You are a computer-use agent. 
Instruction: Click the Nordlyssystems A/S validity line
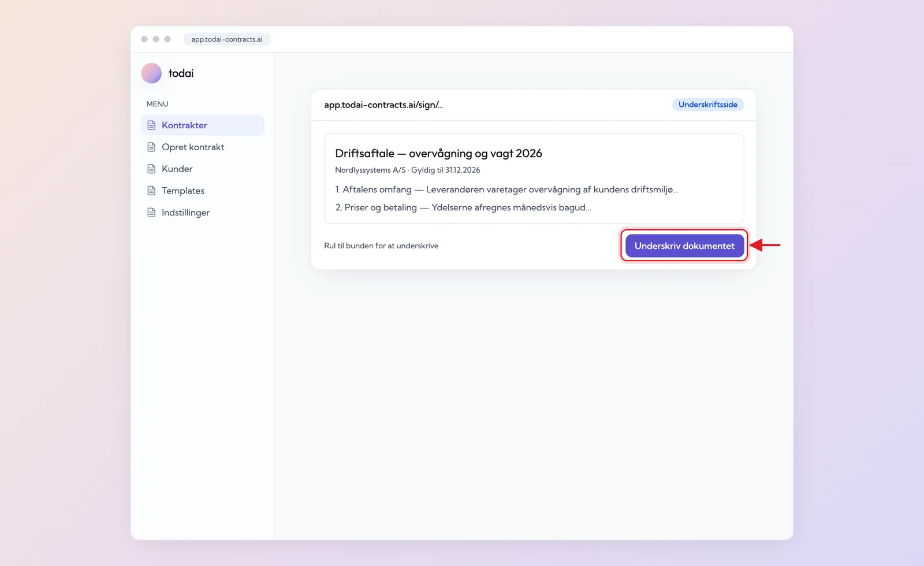pos(407,170)
